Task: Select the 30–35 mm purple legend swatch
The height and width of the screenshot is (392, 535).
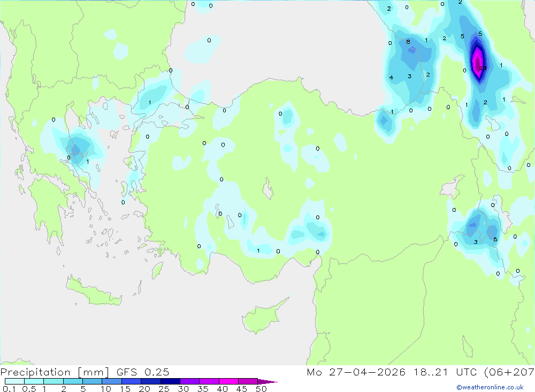Action: pyautogui.click(x=190, y=381)
